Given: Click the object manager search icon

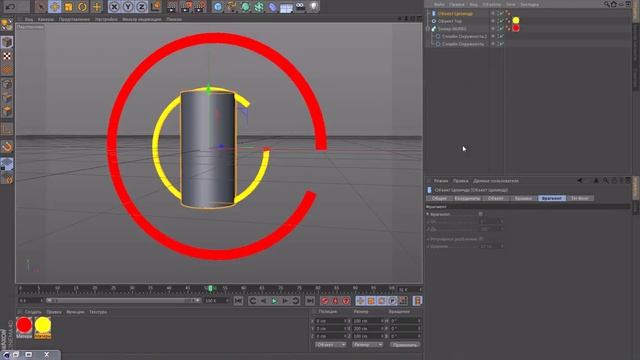Looking at the screenshot, I should coord(607,4).
